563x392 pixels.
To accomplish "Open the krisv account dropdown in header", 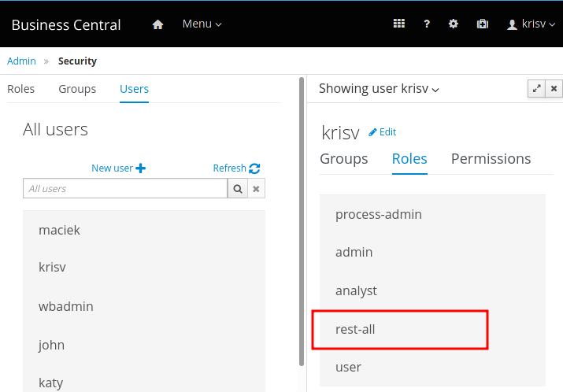I will [x=531, y=24].
